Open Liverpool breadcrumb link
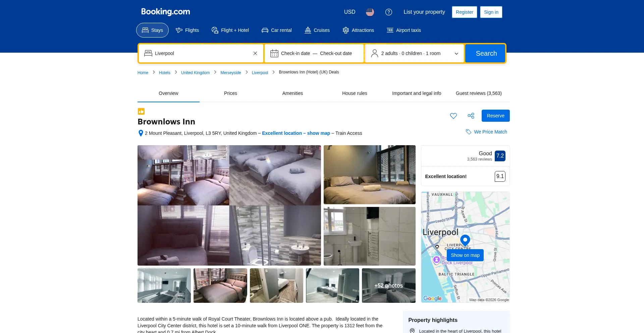Image resolution: width=644 pixels, height=333 pixels. click(x=260, y=73)
